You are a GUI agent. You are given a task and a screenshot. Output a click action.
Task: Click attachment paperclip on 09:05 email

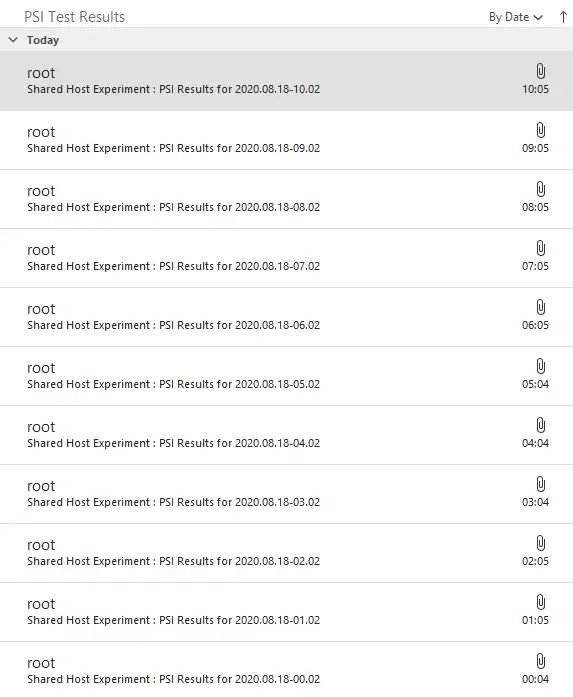(540, 130)
